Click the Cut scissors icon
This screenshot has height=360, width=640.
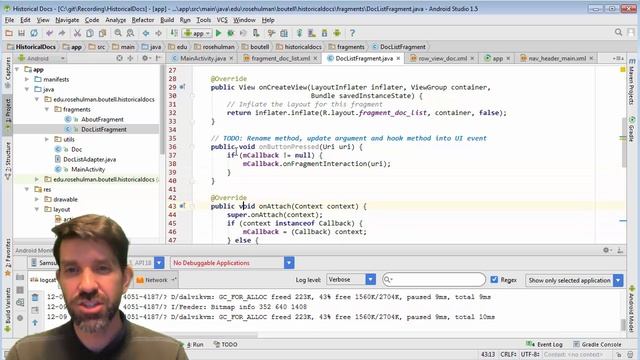click(x=77, y=33)
